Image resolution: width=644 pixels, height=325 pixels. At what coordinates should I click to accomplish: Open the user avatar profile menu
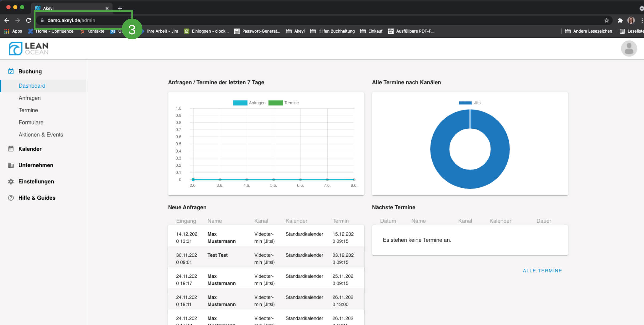point(629,49)
